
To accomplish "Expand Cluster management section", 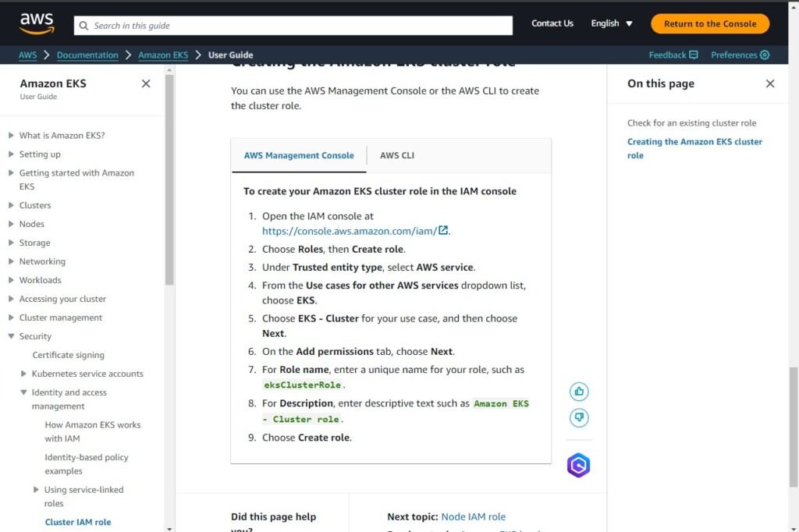I will (11, 317).
